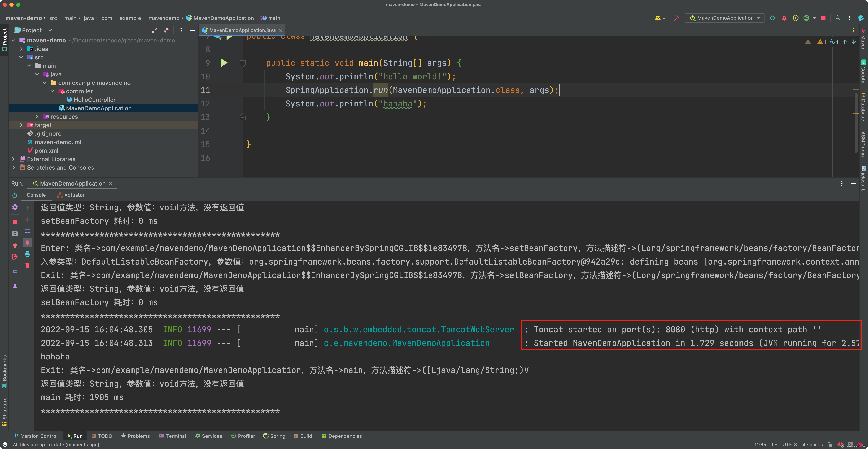Open Dependencies tool window
868x449 pixels.
pyautogui.click(x=342, y=436)
